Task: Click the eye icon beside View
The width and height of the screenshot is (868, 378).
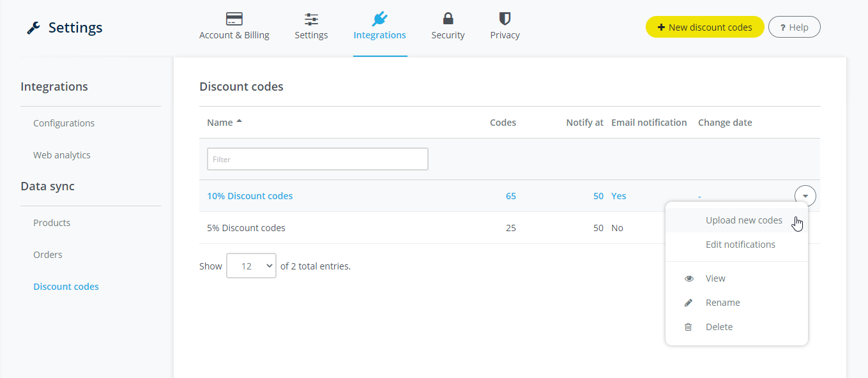Action: click(x=689, y=278)
